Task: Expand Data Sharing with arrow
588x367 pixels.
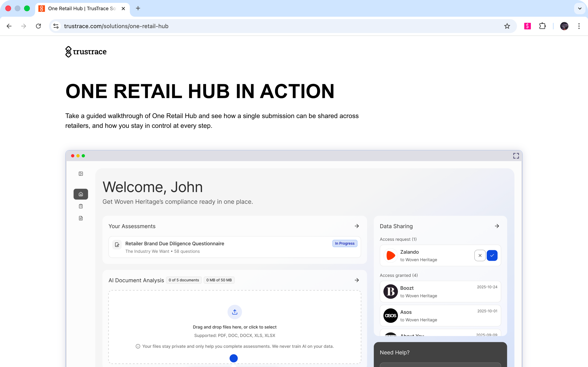Action: pyautogui.click(x=497, y=226)
